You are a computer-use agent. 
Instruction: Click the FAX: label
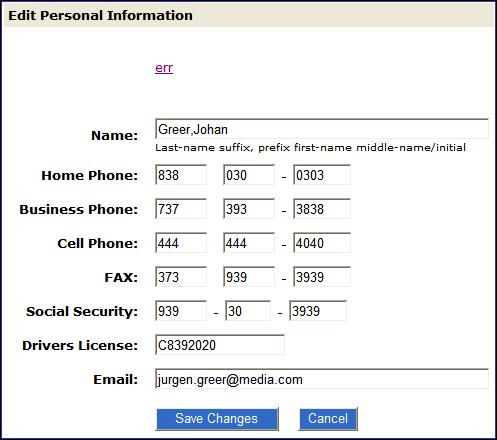(121, 278)
